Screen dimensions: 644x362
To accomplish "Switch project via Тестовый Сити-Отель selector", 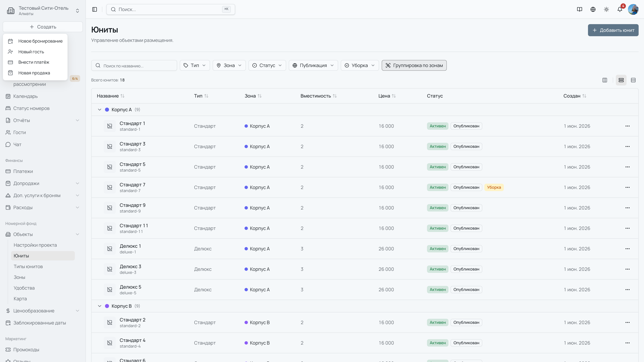I will click(43, 11).
